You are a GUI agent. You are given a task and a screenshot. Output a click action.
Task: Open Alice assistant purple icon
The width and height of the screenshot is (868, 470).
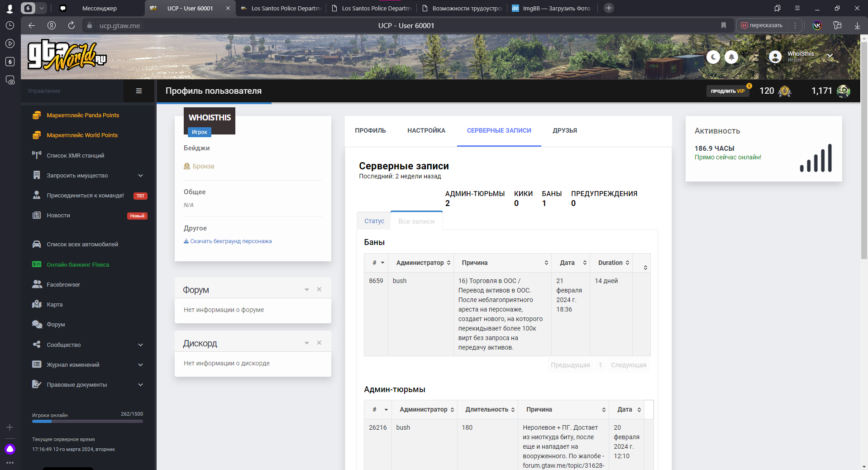click(10, 449)
